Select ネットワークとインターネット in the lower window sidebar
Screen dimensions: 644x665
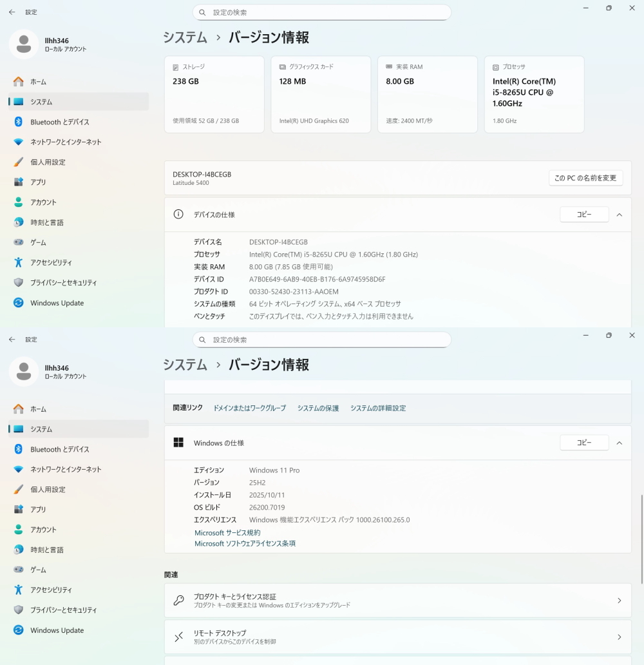[x=66, y=469]
